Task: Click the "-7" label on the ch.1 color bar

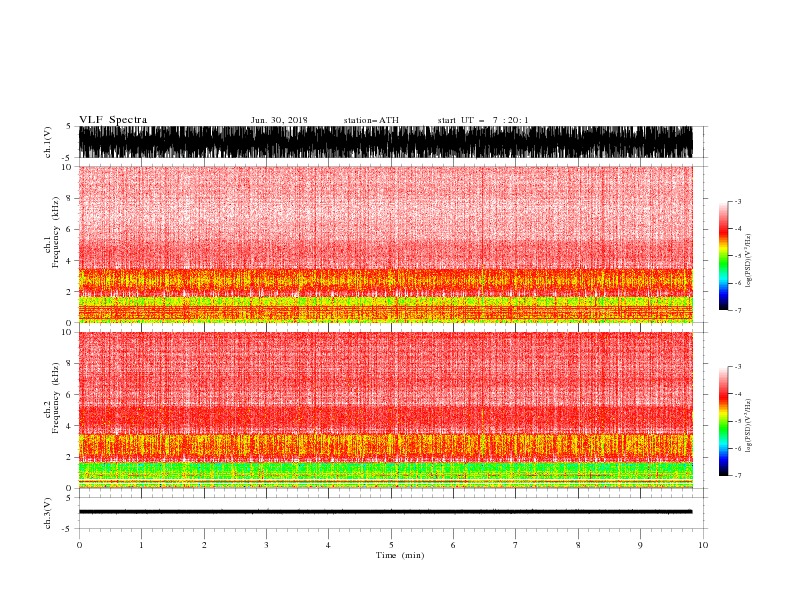Action: point(737,310)
